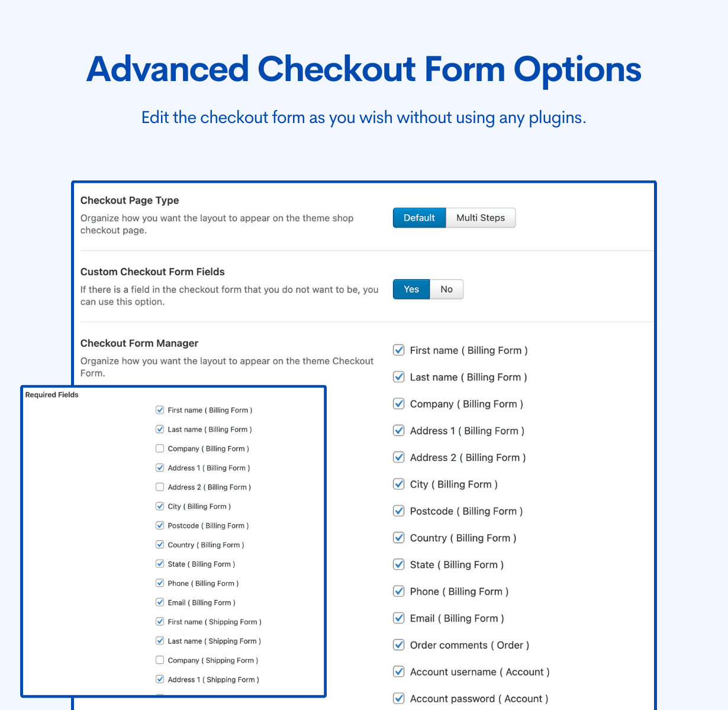Click the Checkout Form Manager heading

point(139,343)
